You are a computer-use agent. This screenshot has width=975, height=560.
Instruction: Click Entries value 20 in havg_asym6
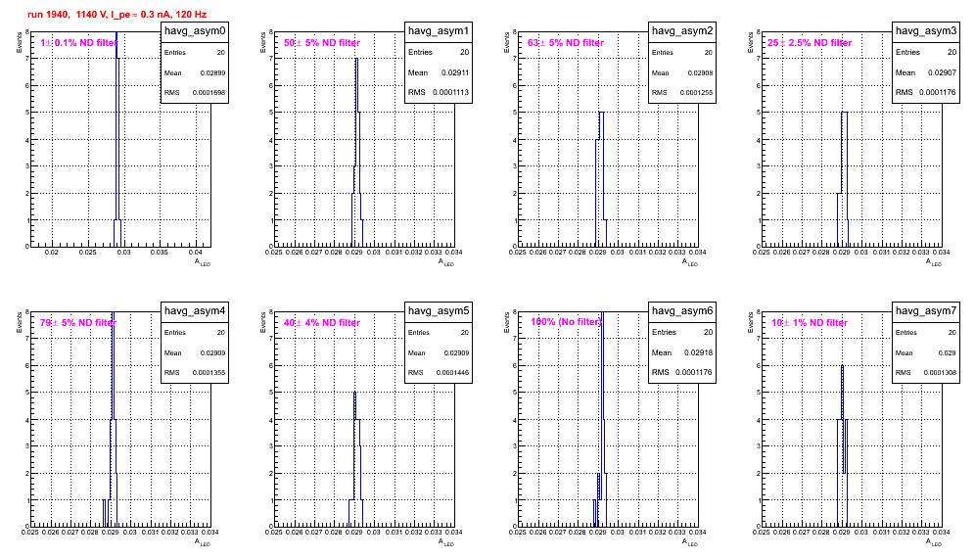(708, 332)
